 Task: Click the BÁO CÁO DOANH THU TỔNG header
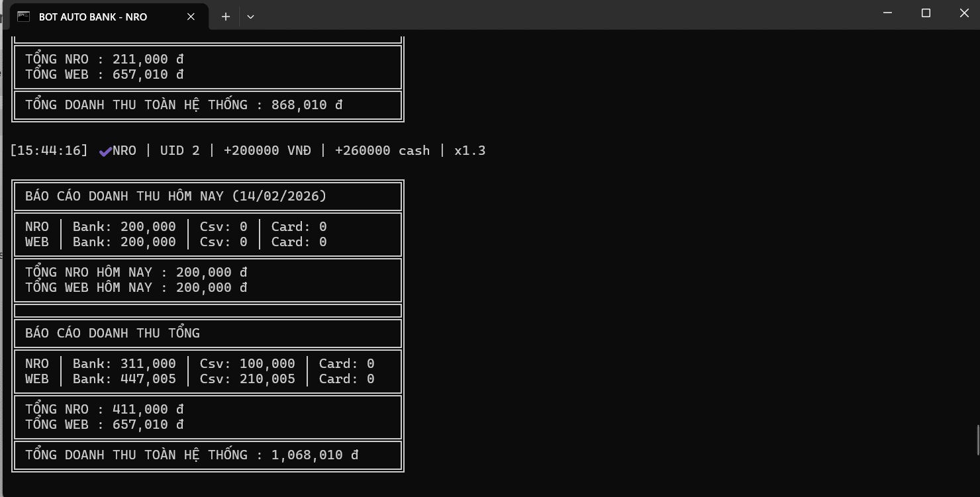pos(113,334)
